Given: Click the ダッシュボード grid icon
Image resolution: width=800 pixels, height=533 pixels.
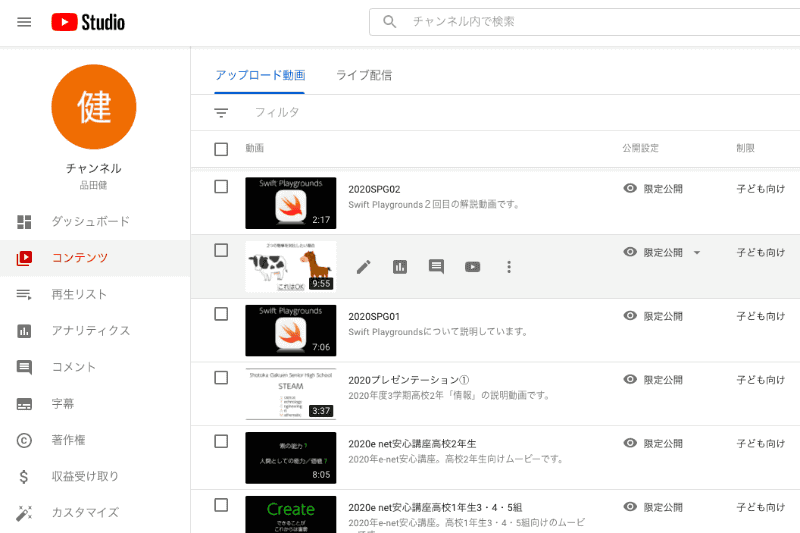Looking at the screenshot, I should (24, 222).
